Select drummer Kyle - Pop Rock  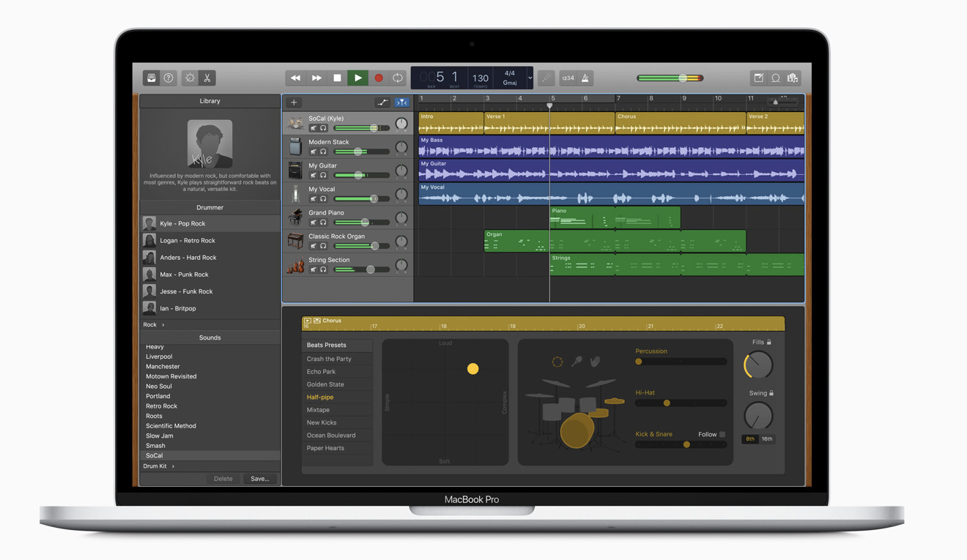(x=210, y=223)
